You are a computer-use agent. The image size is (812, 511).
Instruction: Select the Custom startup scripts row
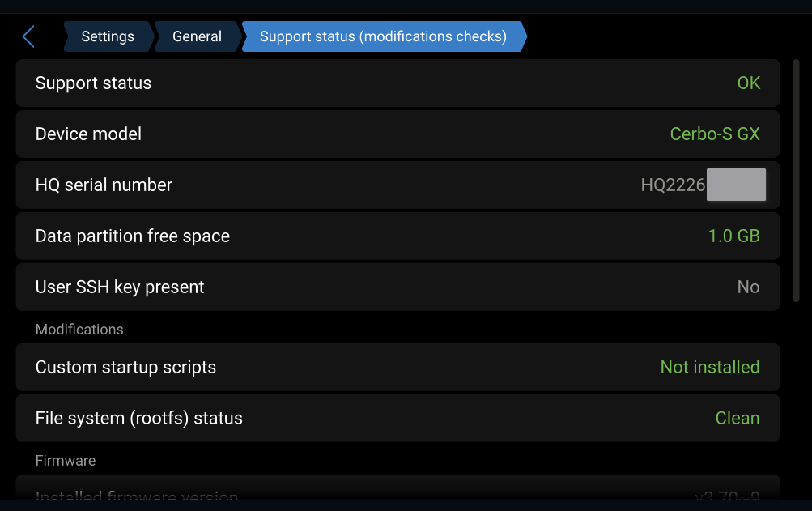click(397, 368)
